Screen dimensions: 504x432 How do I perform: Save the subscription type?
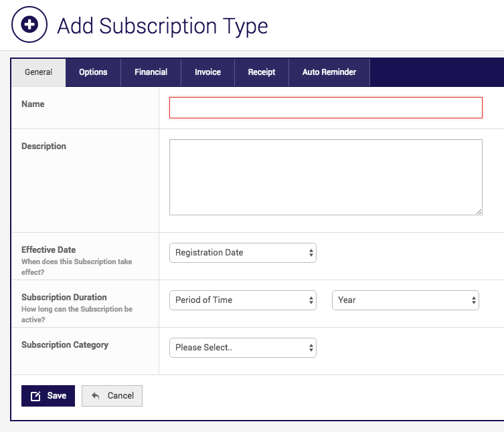(x=48, y=396)
